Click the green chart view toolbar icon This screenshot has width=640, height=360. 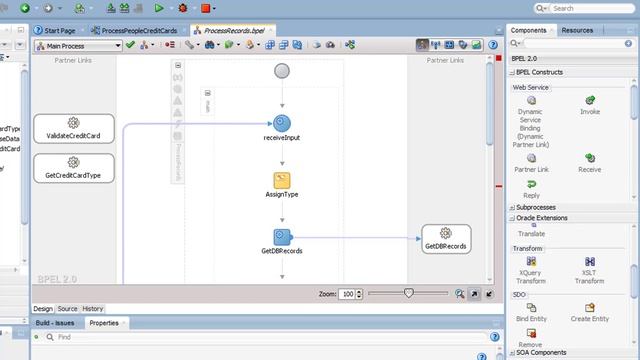point(476,44)
